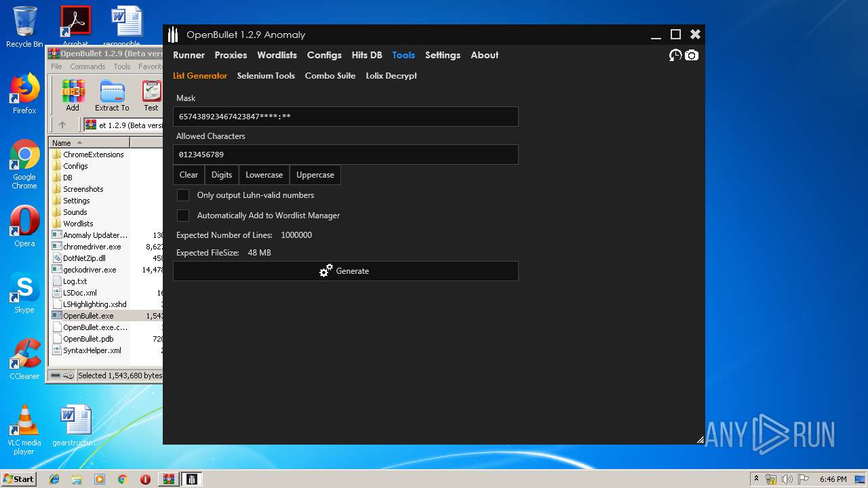Open the Runner tab
Viewport: 868px width, 488px height.
pos(189,56)
